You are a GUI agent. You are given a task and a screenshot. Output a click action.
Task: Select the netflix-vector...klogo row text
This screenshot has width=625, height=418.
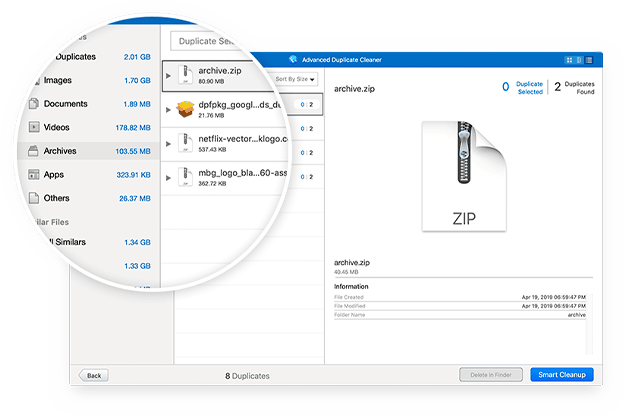[x=243, y=139]
